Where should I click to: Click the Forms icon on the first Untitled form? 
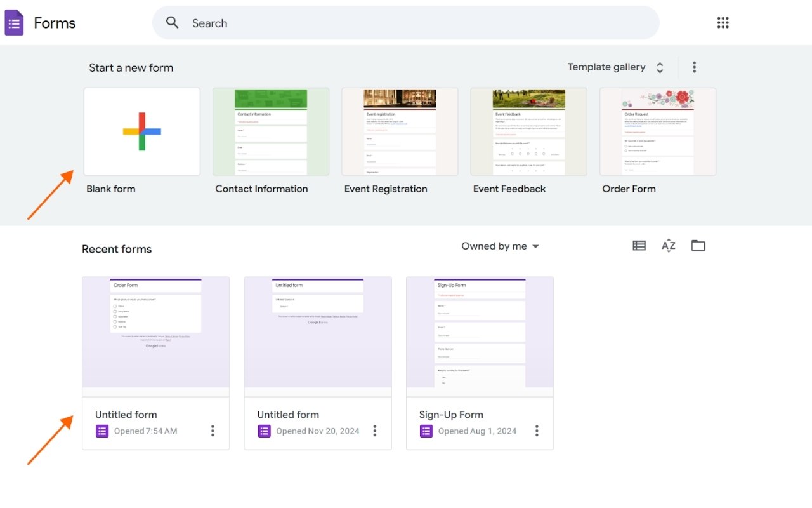[101, 431]
